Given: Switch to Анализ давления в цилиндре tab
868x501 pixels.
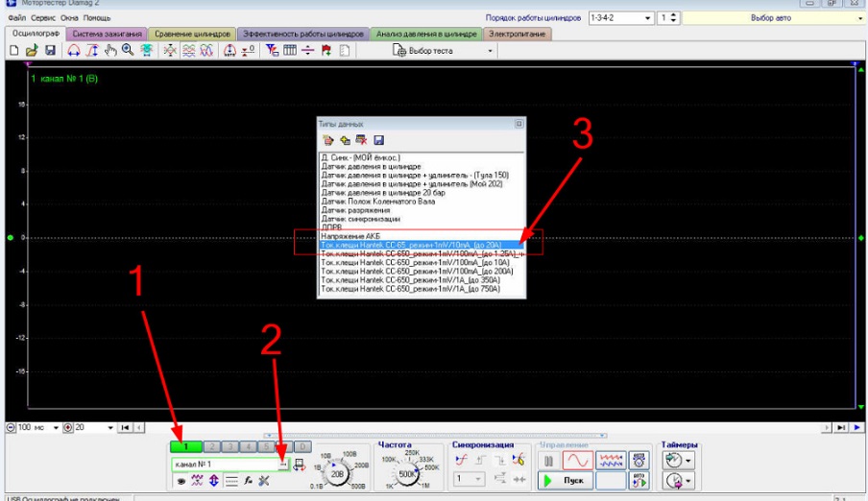Looking at the screenshot, I should click(x=426, y=34).
